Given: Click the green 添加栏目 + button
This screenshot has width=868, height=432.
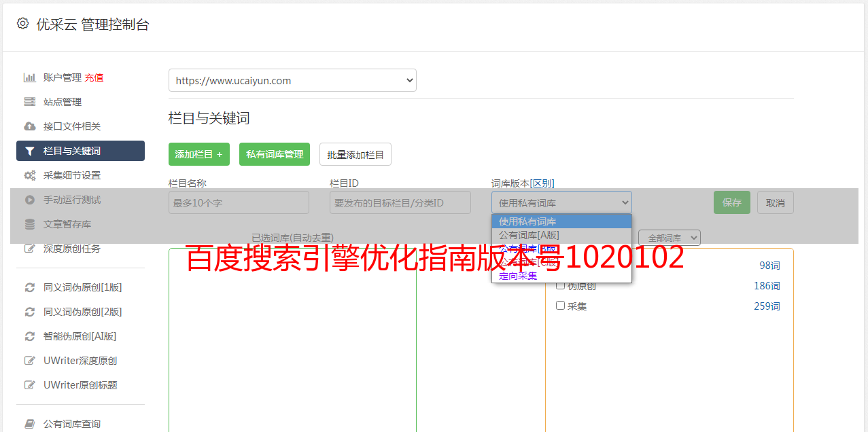Looking at the screenshot, I should point(199,154).
